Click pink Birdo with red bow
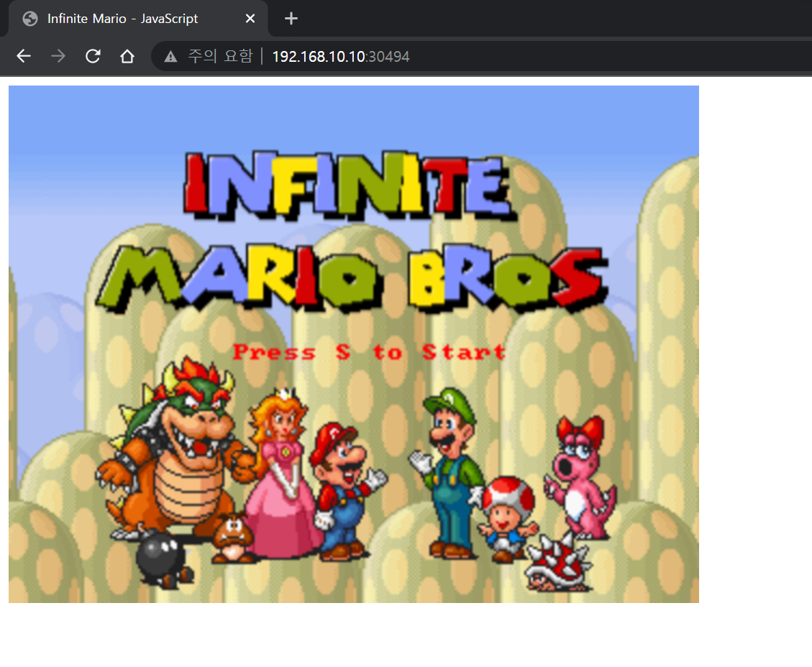This screenshot has width=812, height=667. 580,479
